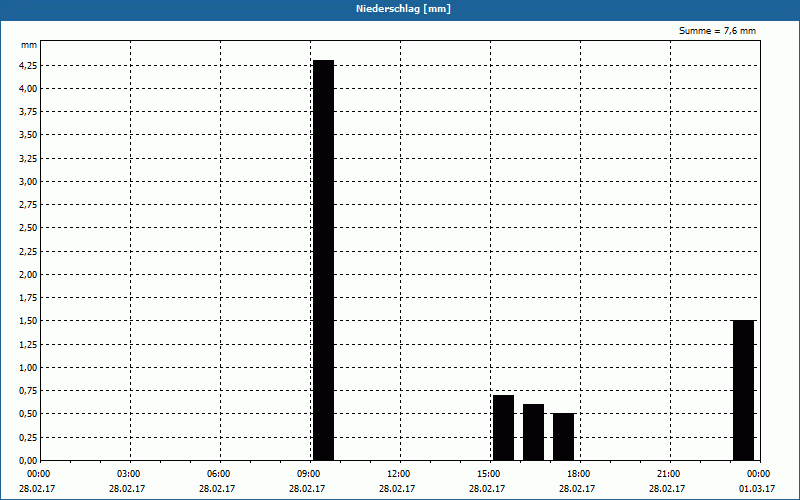
Task: Click the 'Niederschlag [mm]' chart title
Action: 403,9
